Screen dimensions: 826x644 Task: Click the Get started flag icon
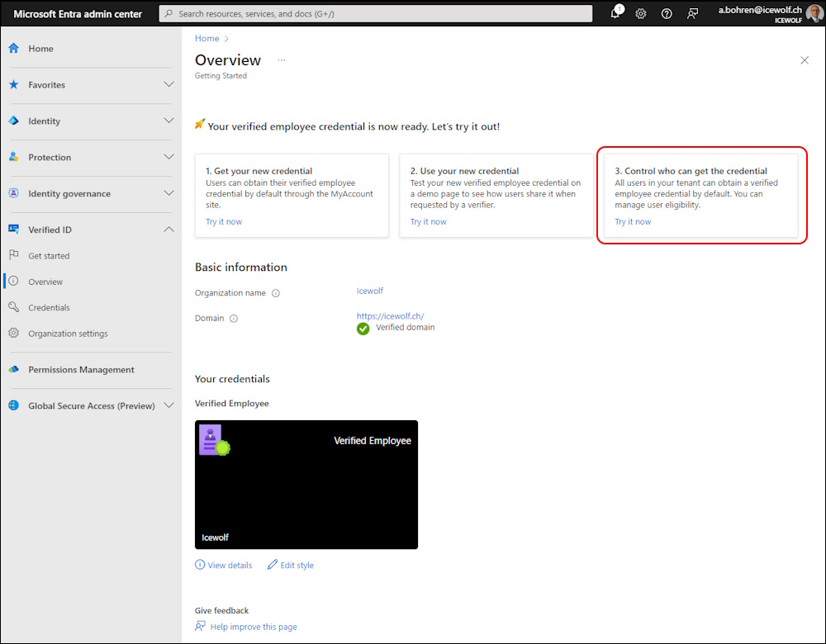14,255
